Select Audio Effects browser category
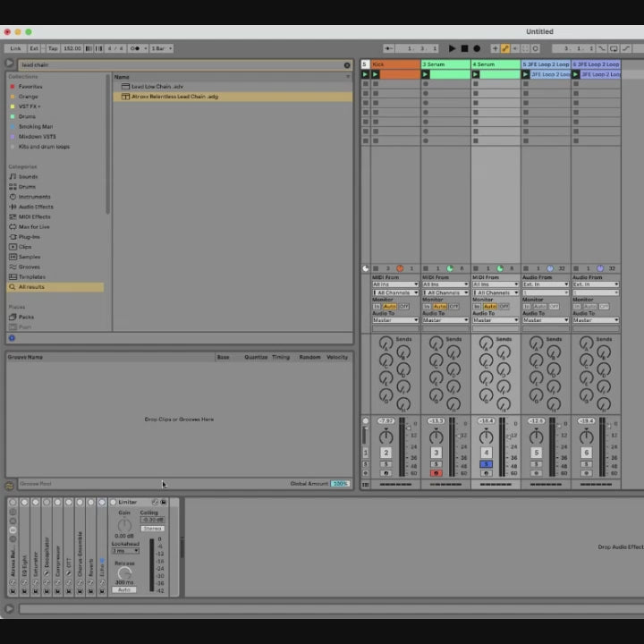The height and width of the screenshot is (644, 644). tap(36, 207)
